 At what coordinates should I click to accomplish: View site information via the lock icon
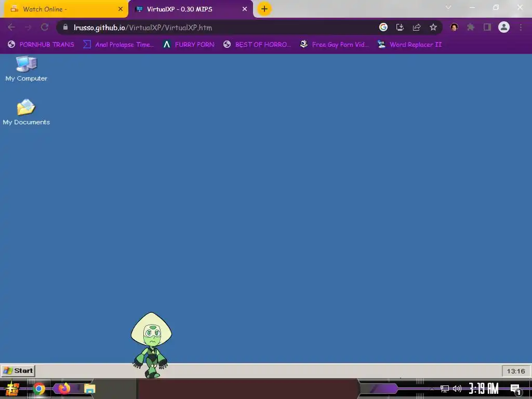tap(65, 27)
